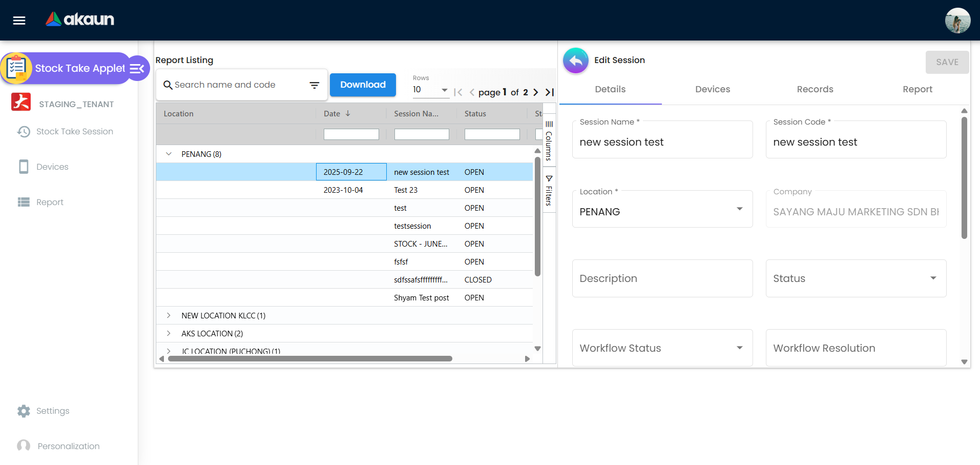
Task: Toggle the Filters side panel
Action: tap(549, 191)
